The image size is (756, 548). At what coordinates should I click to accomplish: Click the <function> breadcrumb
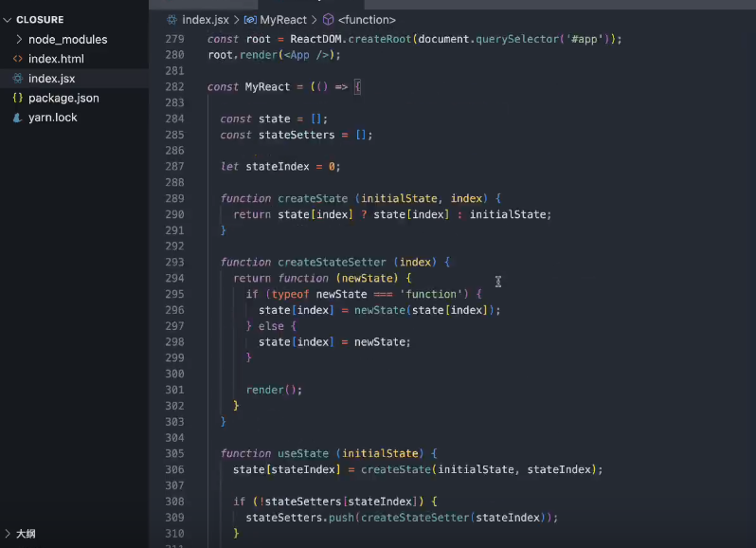point(367,20)
